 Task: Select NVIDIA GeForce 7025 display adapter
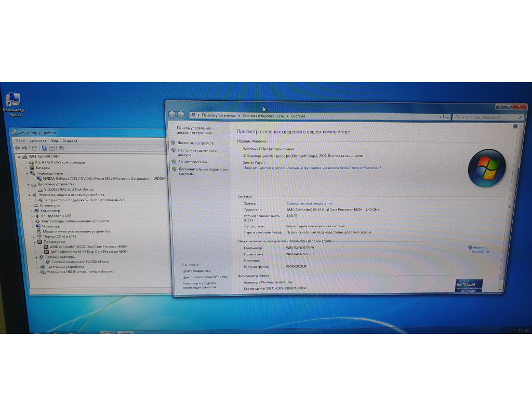[x=104, y=178]
